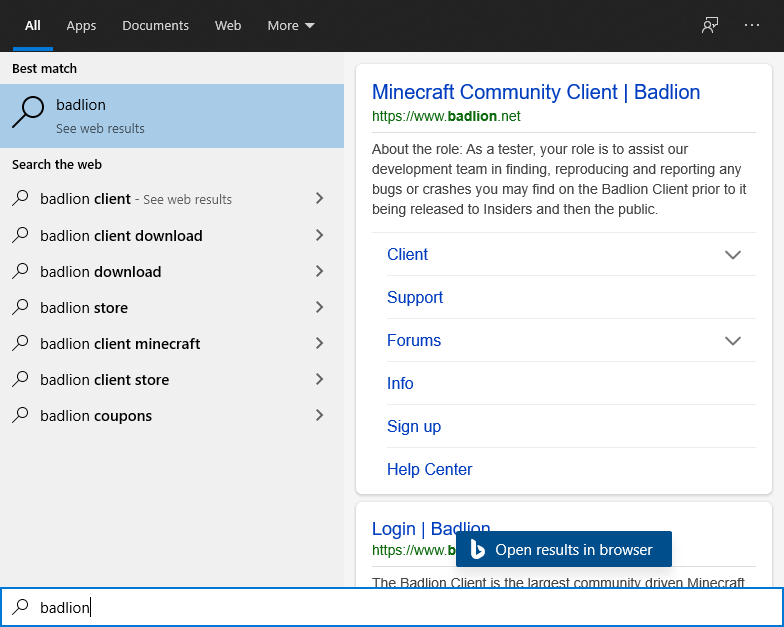Viewport: 784px width, 627px height.
Task: Open the More dropdown in the filter bar
Action: (x=290, y=26)
